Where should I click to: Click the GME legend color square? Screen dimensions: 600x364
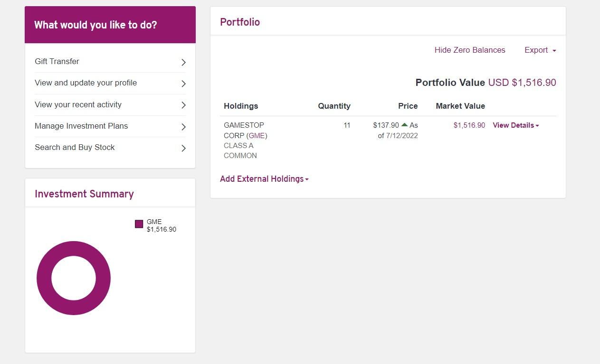(139, 224)
